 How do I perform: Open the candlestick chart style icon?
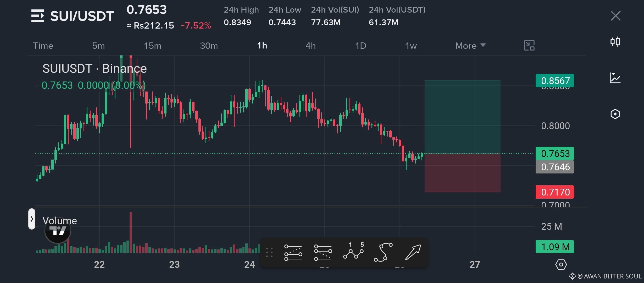coord(615,42)
